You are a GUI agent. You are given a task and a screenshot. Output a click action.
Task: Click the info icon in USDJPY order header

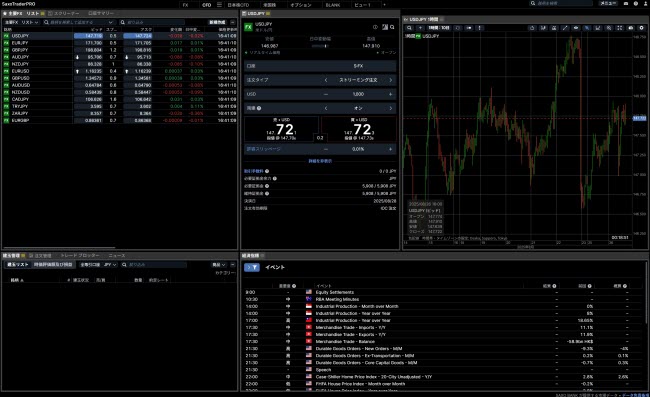[x=375, y=27]
